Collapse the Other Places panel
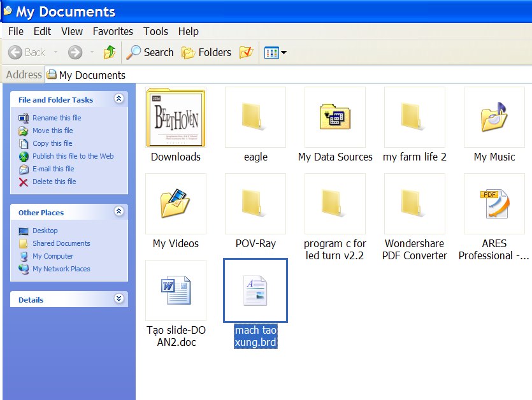This screenshot has height=400, width=532. tap(119, 211)
